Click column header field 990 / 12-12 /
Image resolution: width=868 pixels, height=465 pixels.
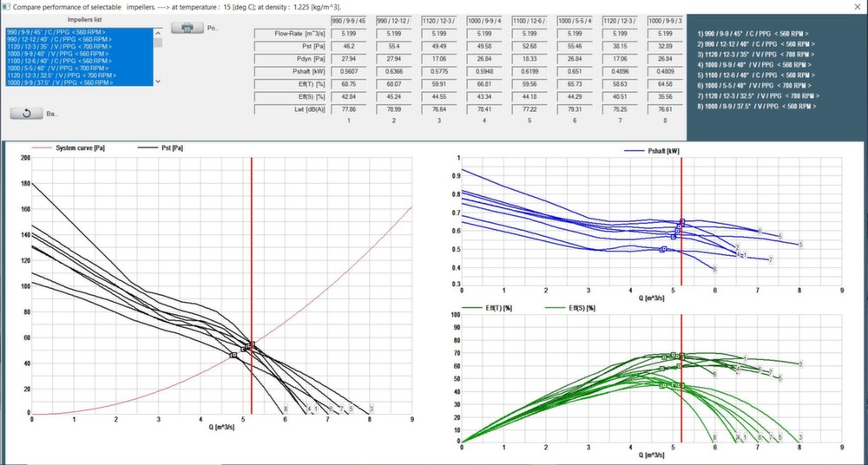[394, 21]
